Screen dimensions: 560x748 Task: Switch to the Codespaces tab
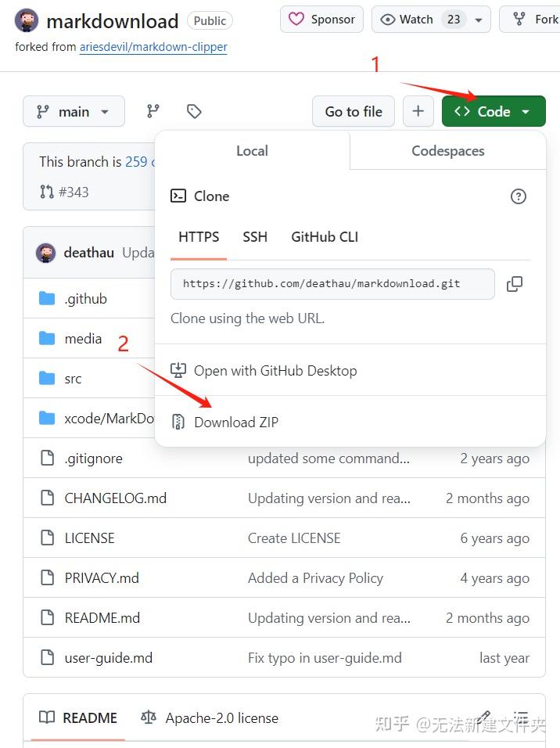point(448,151)
